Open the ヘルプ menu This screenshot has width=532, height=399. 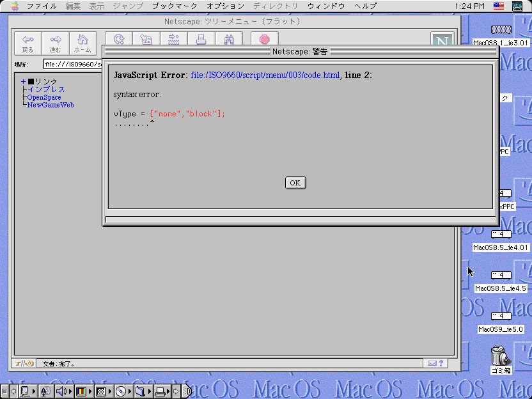pyautogui.click(x=365, y=6)
